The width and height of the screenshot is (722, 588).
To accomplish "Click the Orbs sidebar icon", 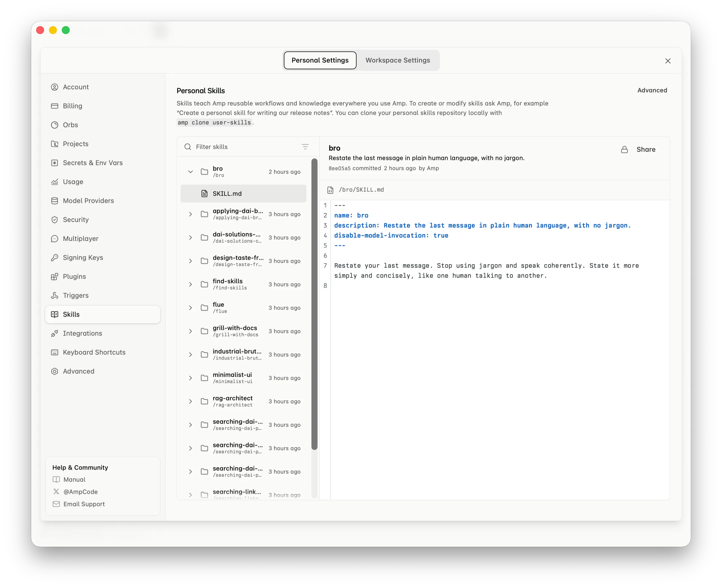I will pyautogui.click(x=55, y=125).
